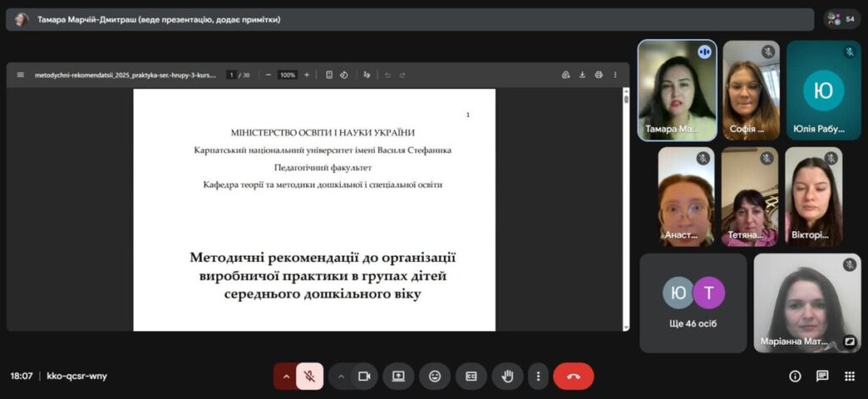The width and height of the screenshot is (868, 399).
Task: Toggle the camera on or off
Action: pos(364,376)
